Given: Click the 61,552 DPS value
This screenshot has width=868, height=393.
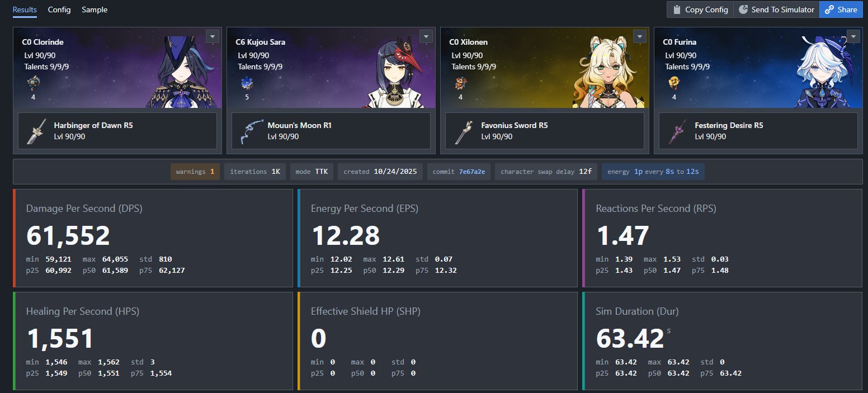Looking at the screenshot, I should [x=68, y=236].
